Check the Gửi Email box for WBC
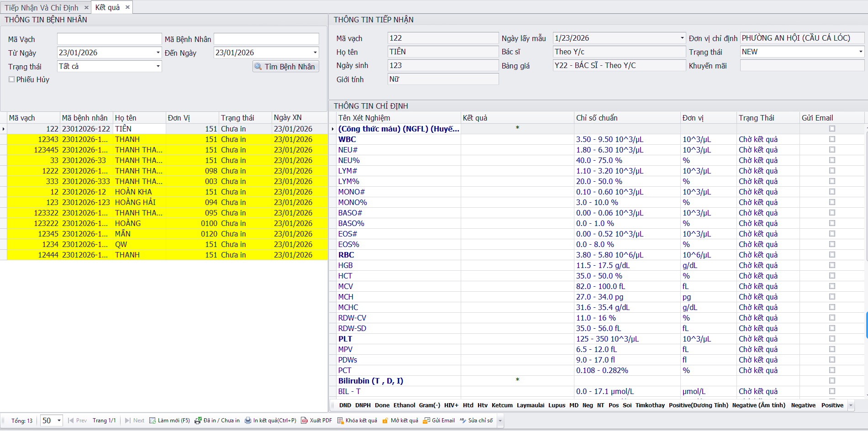 pyautogui.click(x=832, y=139)
